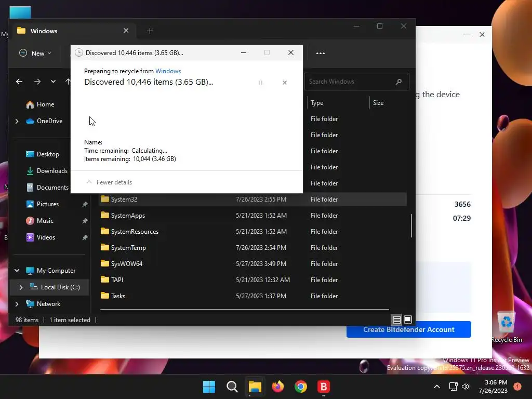The height and width of the screenshot is (399, 532).
Task: Unpin Videos using its pin icon
Action: pyautogui.click(x=85, y=237)
